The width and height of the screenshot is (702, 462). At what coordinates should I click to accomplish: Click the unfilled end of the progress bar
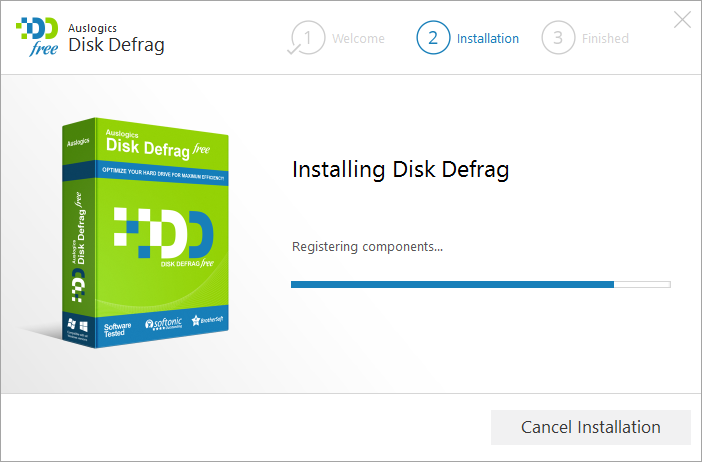(642, 284)
